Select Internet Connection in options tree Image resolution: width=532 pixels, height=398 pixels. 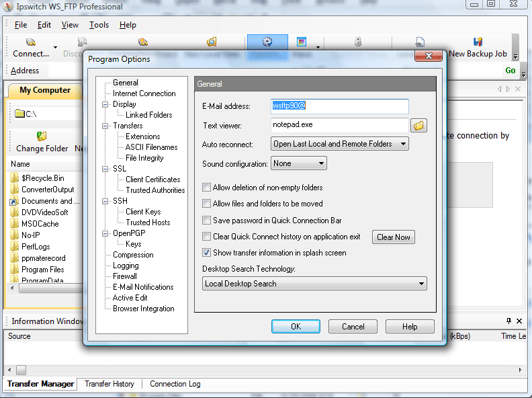[144, 93]
